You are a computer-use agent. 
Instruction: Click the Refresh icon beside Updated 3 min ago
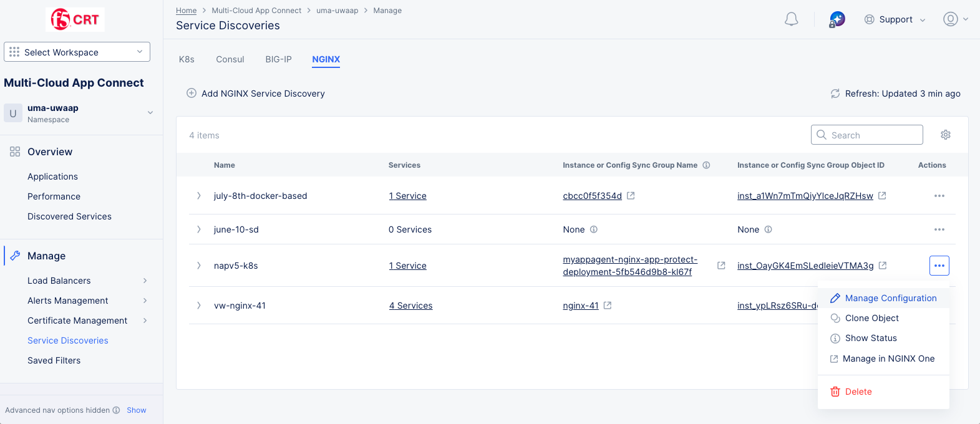point(835,94)
